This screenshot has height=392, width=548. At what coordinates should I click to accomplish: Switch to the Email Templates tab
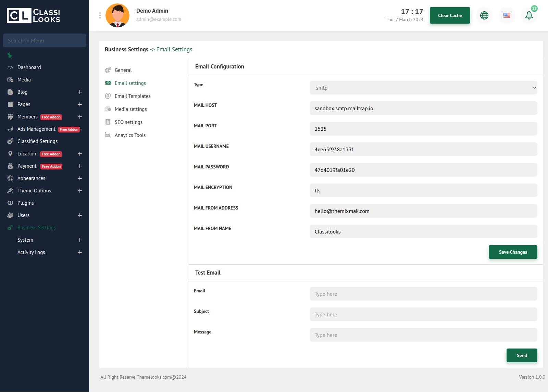(133, 96)
